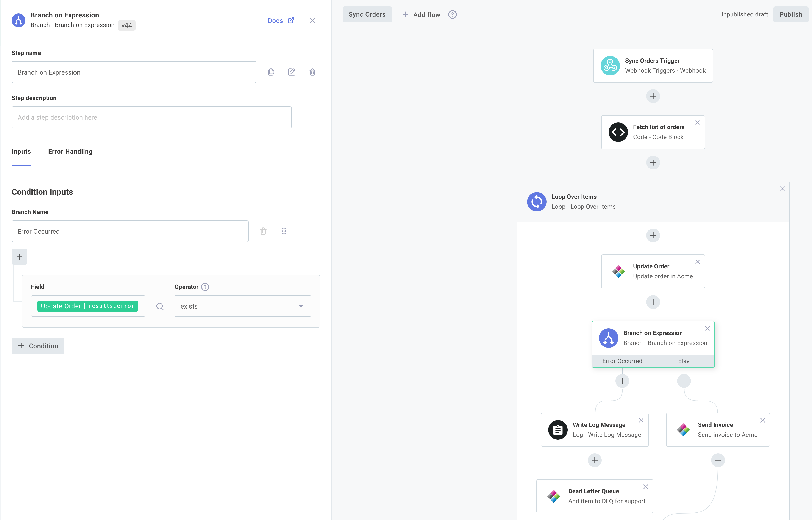Select the Fetch list of orders step

click(653, 132)
